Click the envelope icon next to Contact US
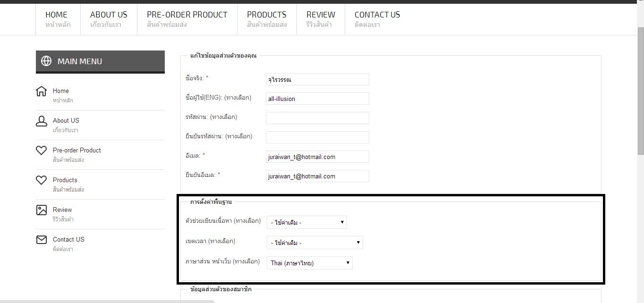 42,240
